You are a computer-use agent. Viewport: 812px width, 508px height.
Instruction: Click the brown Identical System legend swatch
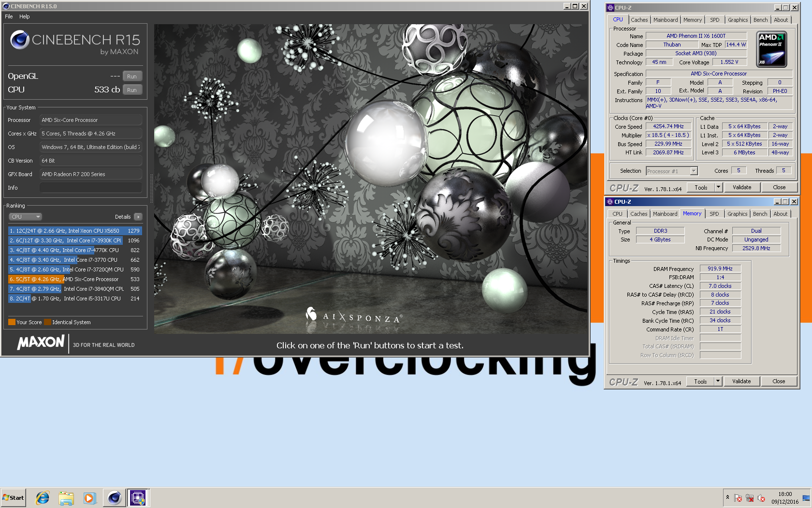47,322
